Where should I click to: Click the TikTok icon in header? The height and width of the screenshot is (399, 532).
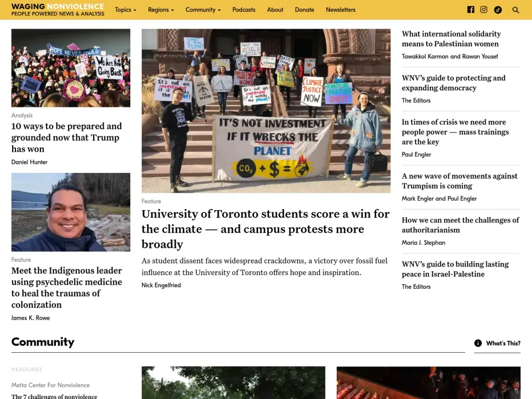click(497, 10)
